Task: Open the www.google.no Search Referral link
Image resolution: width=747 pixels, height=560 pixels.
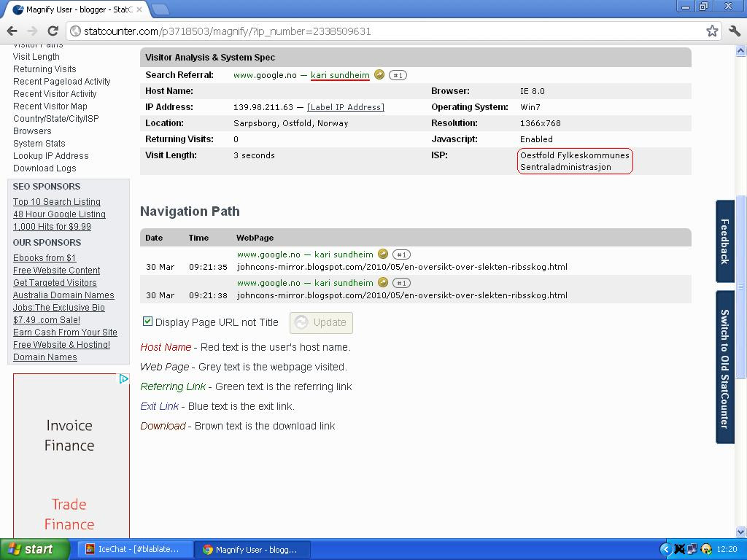Action: [265, 75]
